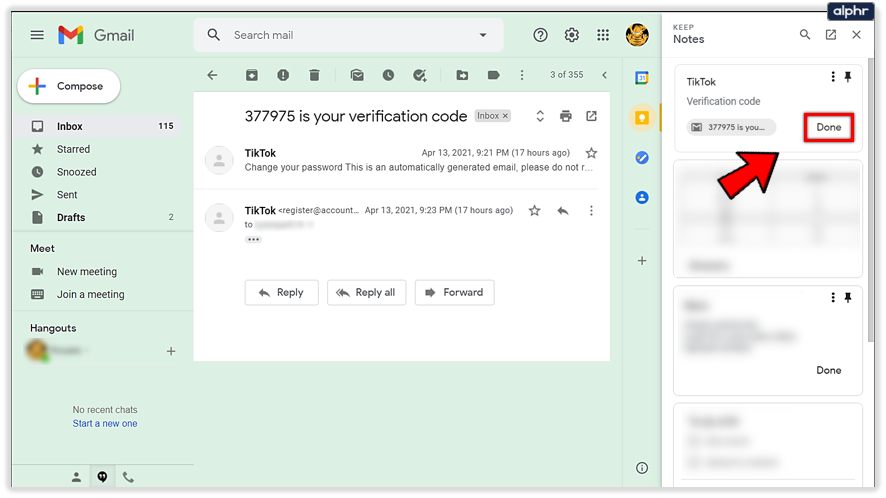This screenshot has height=498, width=886.
Task: Remove the Inbox label from email
Action: 506,116
